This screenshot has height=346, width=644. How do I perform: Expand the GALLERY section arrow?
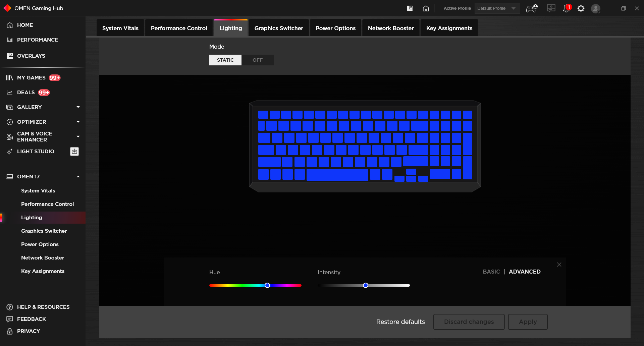click(78, 107)
